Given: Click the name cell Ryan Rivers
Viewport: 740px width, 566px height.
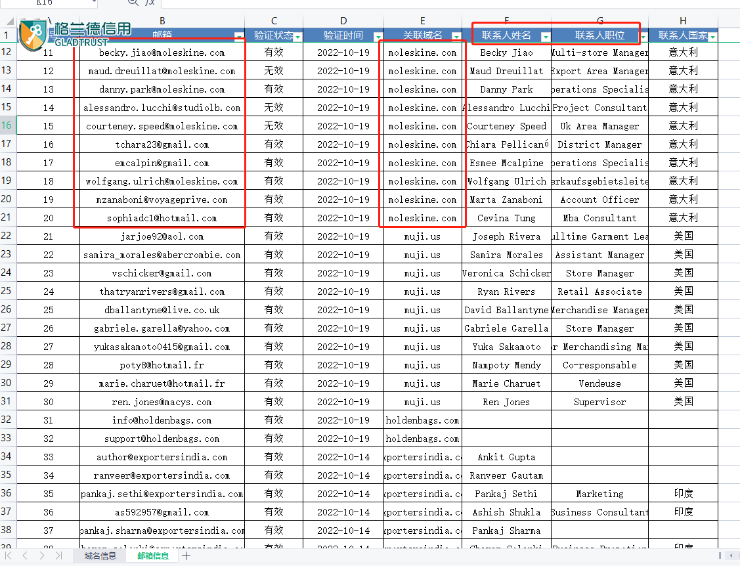Looking at the screenshot, I should [506, 292].
